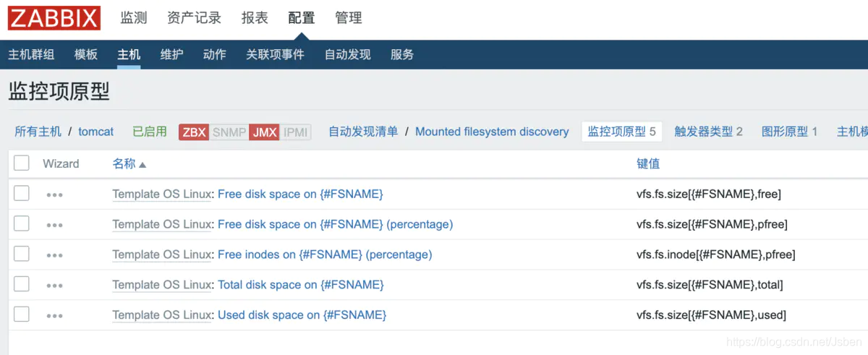868x355 pixels.
Task: Select key text vfs.fs.size[{#FSNAME},pfree]
Action: (712, 224)
